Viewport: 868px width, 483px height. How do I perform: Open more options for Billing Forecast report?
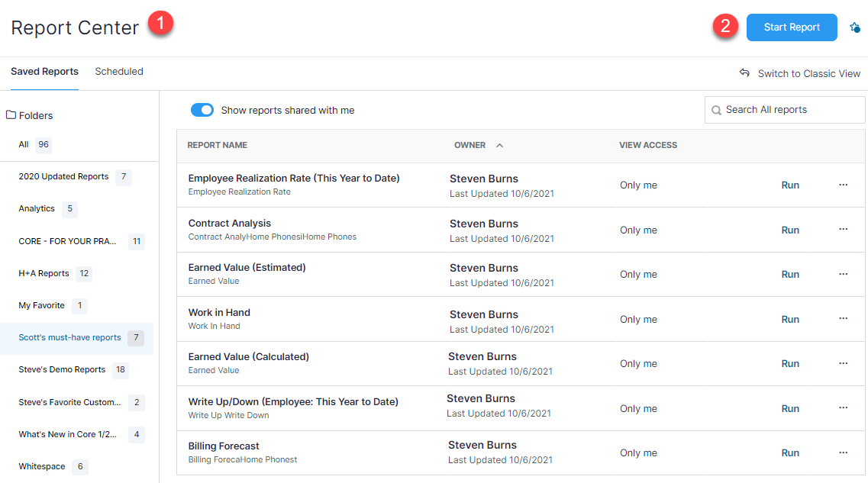(843, 452)
